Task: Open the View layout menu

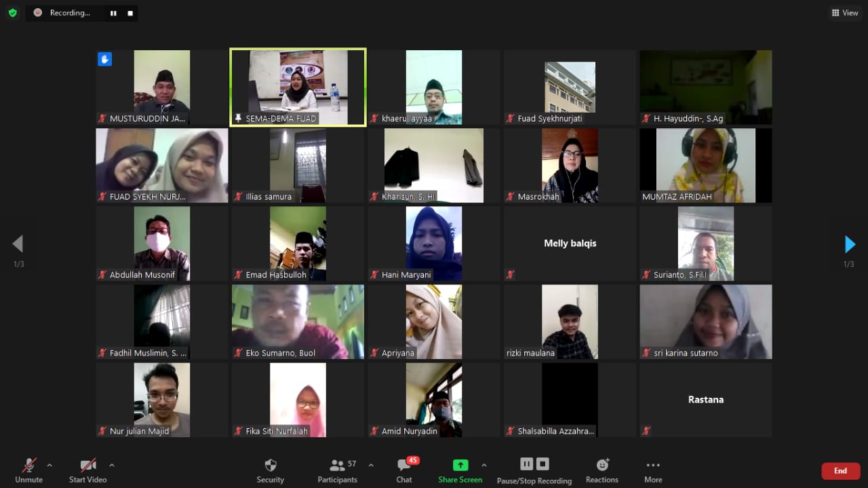Action: pyautogui.click(x=845, y=12)
